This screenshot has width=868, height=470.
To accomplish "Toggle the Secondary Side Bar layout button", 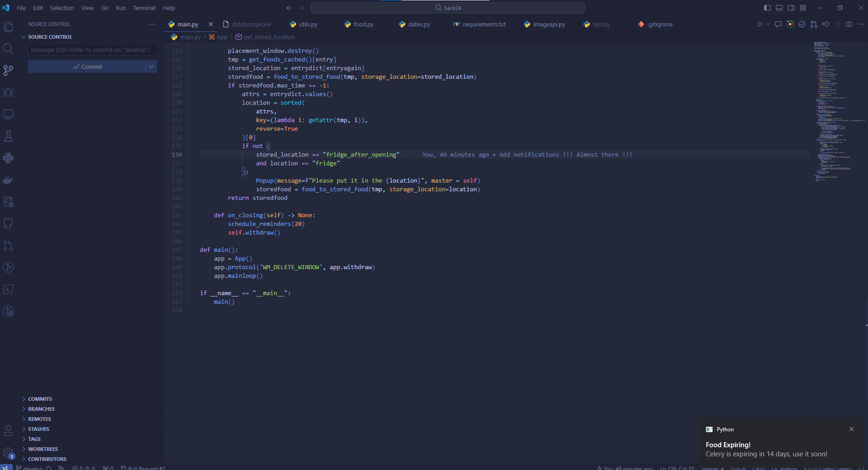I will pyautogui.click(x=791, y=8).
